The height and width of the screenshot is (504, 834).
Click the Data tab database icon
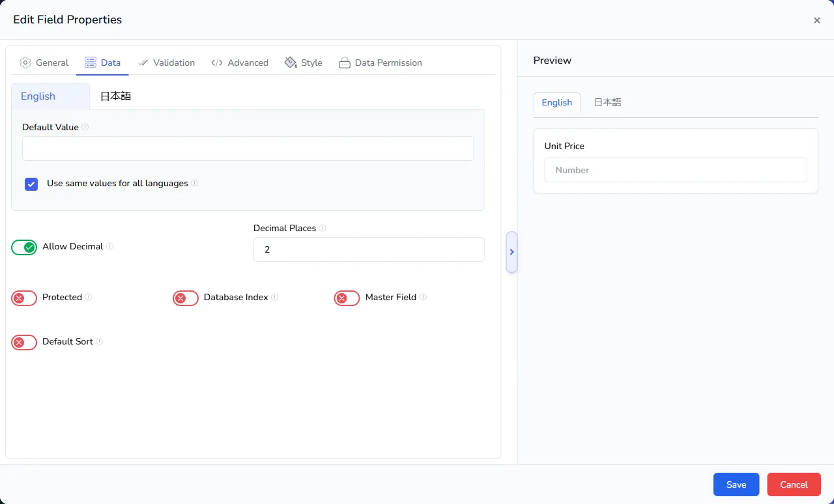tap(91, 63)
